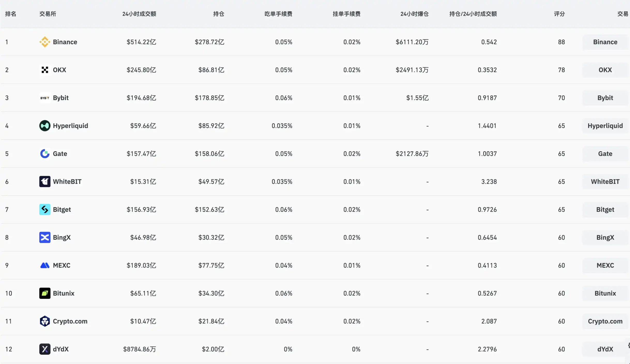Screen dimensions: 630x364
Task: Click the OKX logo icon
Action: point(44,70)
